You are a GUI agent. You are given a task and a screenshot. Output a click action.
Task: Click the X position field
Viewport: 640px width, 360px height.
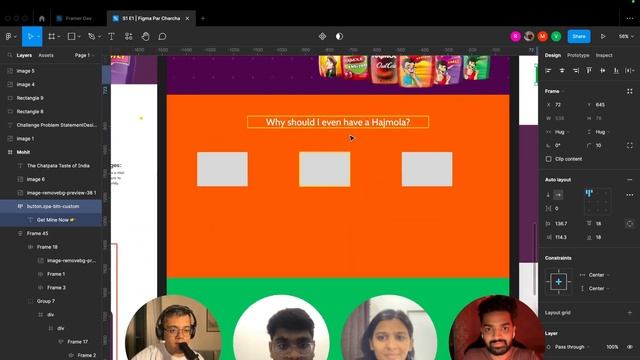[561, 105]
